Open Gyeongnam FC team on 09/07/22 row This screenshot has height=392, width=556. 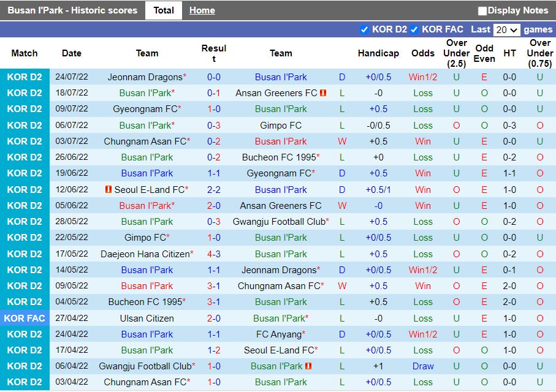pyautogui.click(x=145, y=109)
